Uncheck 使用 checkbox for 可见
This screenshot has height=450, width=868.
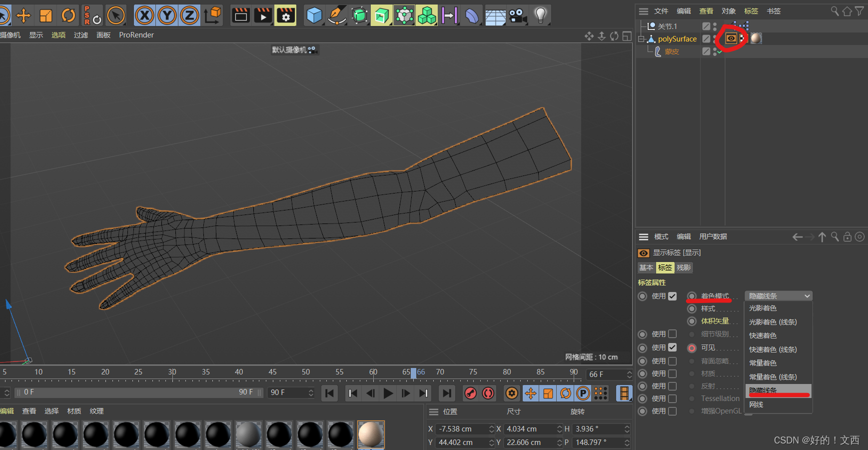click(673, 347)
